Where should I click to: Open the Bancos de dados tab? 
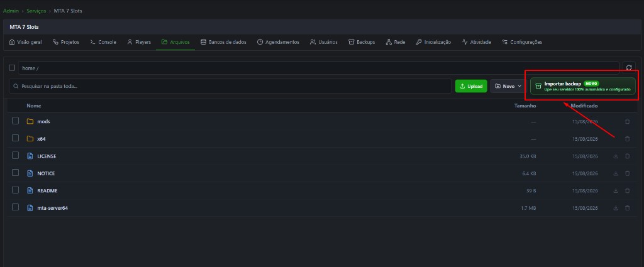click(x=223, y=42)
